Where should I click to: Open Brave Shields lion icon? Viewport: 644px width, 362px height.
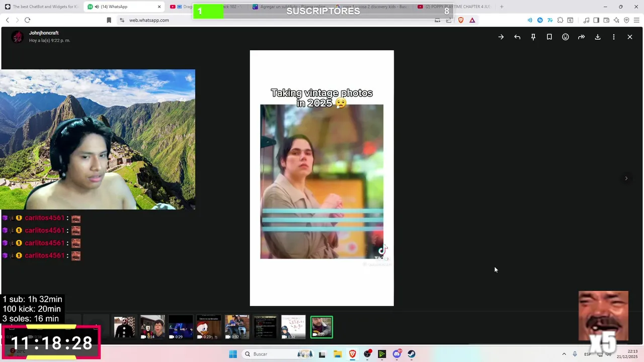460,20
